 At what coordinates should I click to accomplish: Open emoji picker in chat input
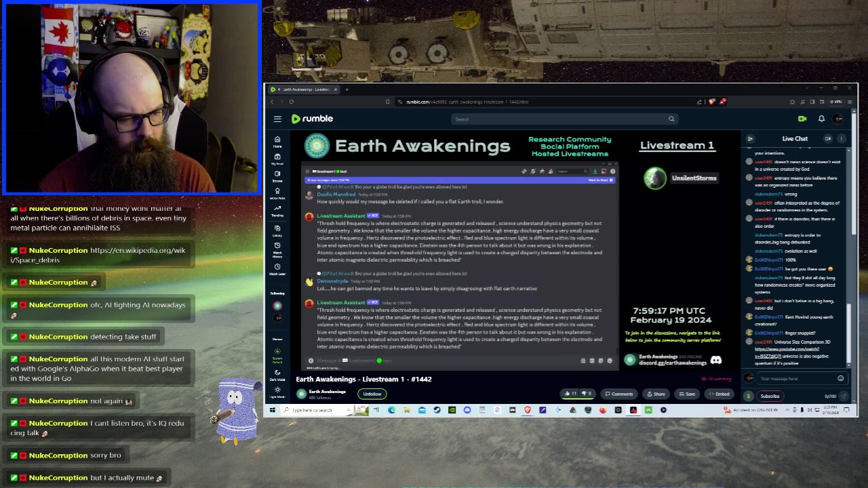tap(841, 378)
